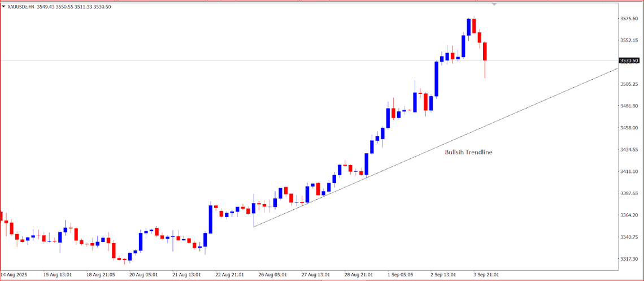Click the XAUUSDz,H4 symbol title
644x281 pixels.
click(x=21, y=6)
